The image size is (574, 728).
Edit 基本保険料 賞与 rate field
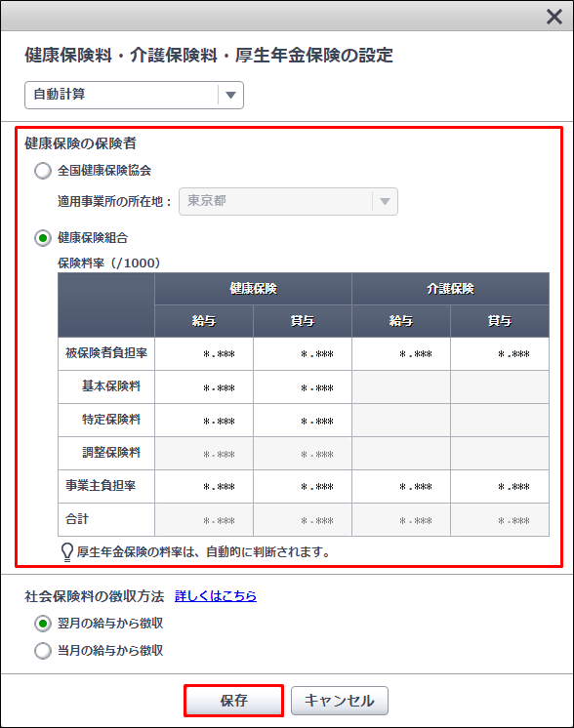303,387
